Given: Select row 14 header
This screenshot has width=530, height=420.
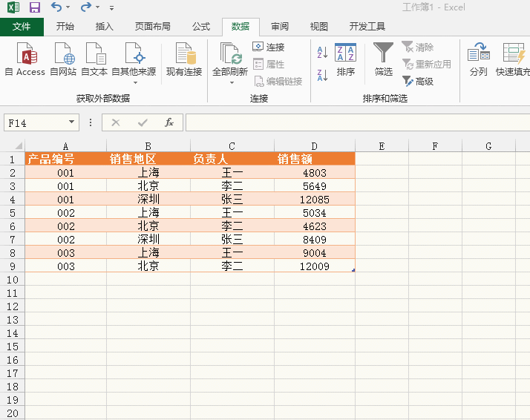Looking at the screenshot, I should (12, 333).
